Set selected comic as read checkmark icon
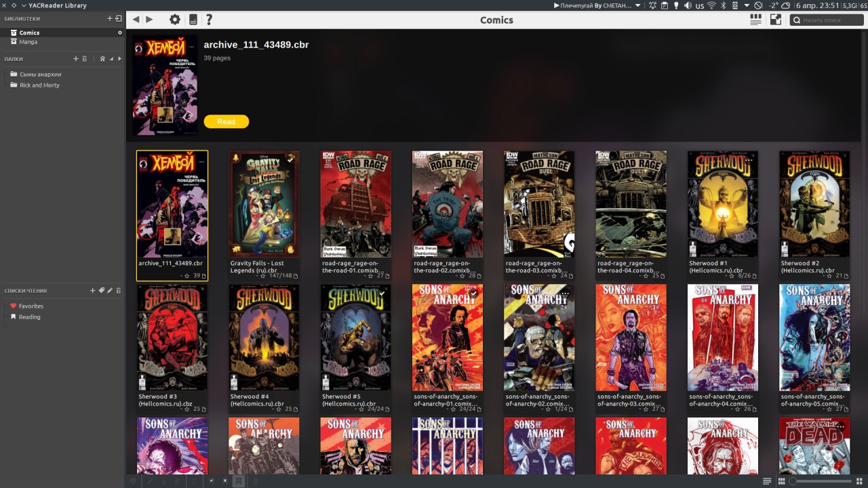 pos(212,481)
